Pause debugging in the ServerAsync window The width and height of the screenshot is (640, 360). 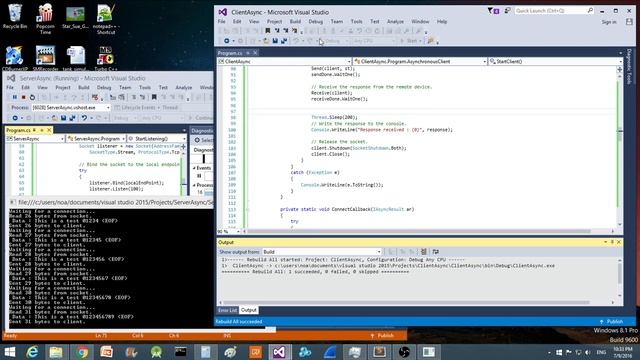pyautogui.click(x=14, y=97)
